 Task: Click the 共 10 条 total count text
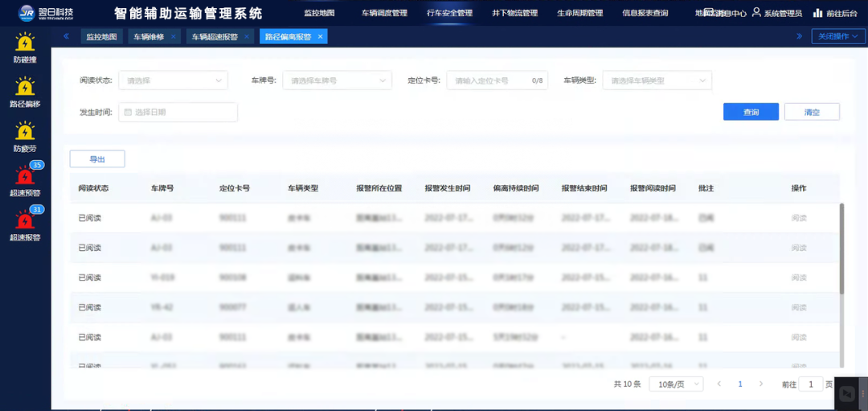pyautogui.click(x=627, y=384)
